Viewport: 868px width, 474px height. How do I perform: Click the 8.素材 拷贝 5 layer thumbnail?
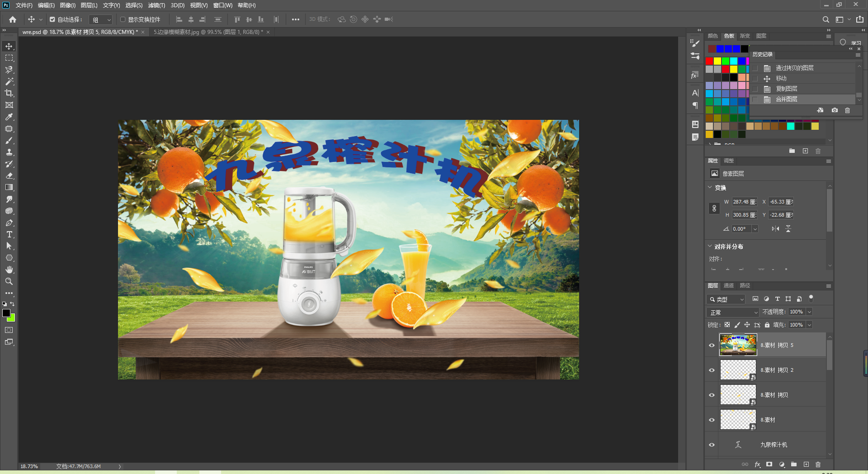[738, 345]
